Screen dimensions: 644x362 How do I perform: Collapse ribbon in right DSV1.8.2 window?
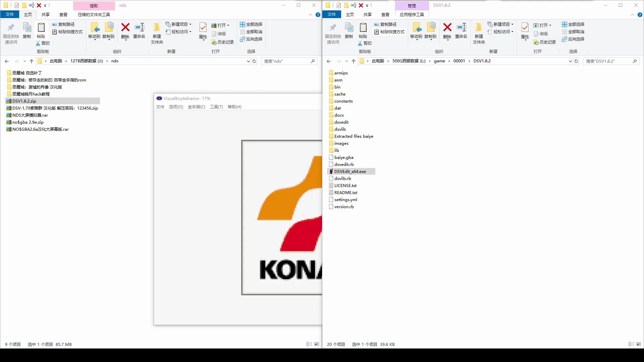pos(632,15)
